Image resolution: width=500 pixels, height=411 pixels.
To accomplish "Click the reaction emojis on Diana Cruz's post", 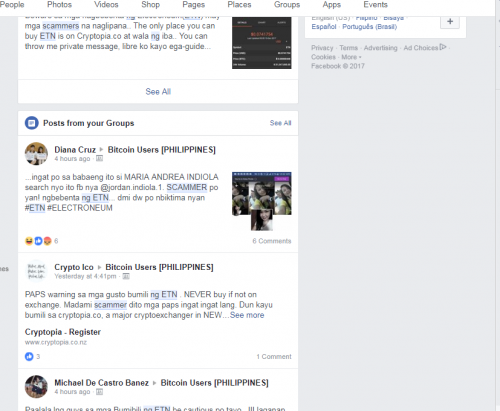I will tap(38, 241).
